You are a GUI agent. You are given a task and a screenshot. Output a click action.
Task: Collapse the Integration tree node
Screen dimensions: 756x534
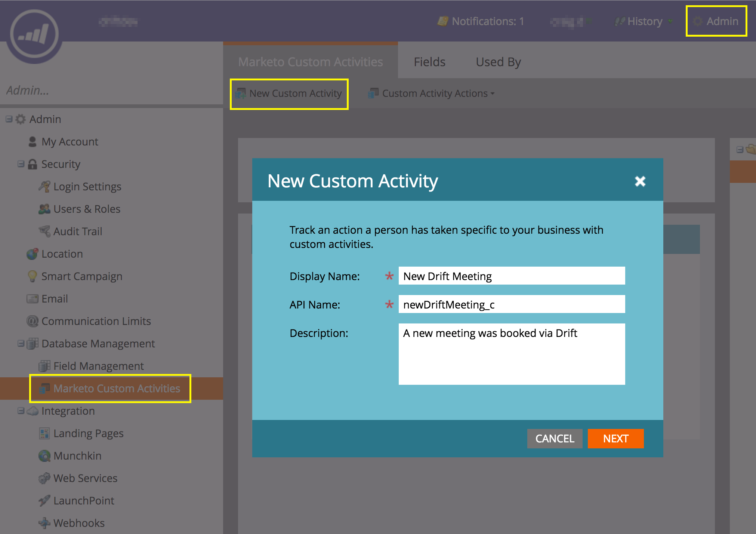pyautogui.click(x=21, y=411)
